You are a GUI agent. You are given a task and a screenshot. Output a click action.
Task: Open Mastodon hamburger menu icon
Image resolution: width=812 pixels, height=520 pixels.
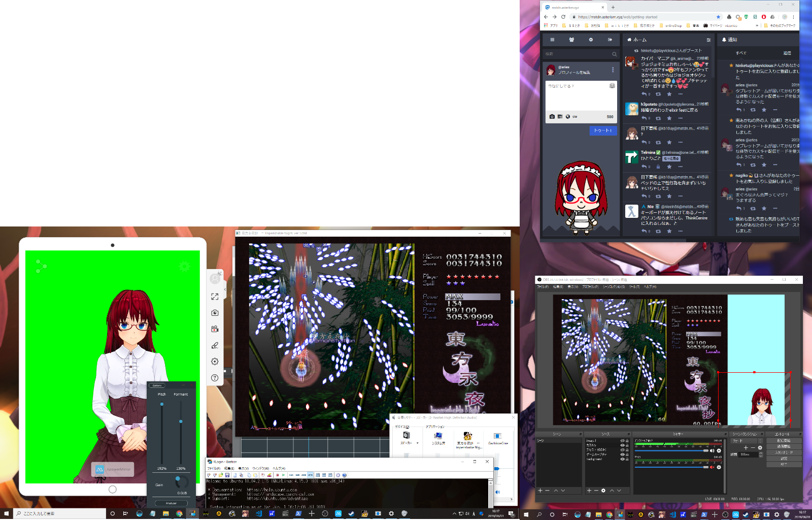tap(552, 40)
